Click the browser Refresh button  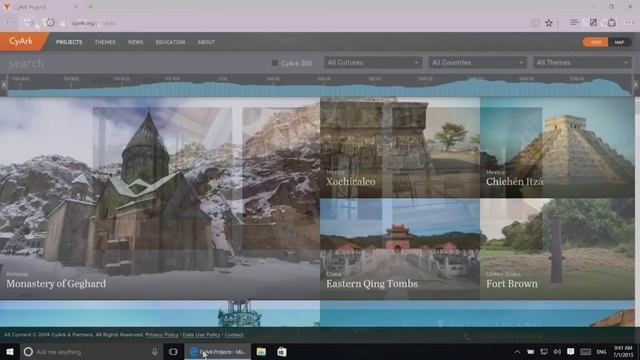(x=50, y=23)
